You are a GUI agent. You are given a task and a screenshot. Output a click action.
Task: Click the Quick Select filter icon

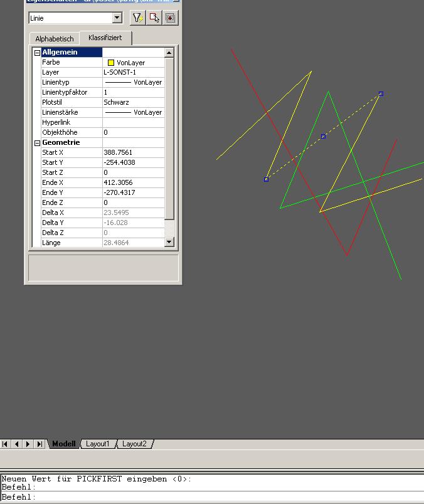pos(138,18)
